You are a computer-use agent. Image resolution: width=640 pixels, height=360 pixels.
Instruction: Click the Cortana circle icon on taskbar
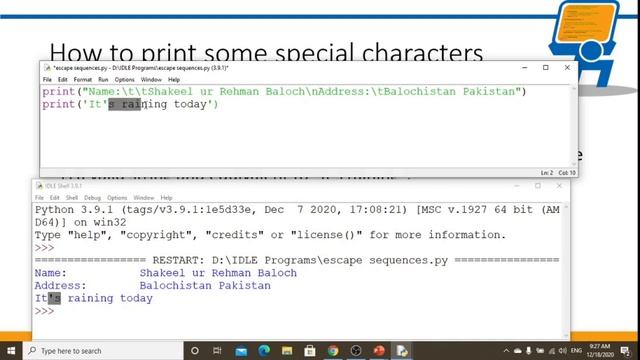195,351
